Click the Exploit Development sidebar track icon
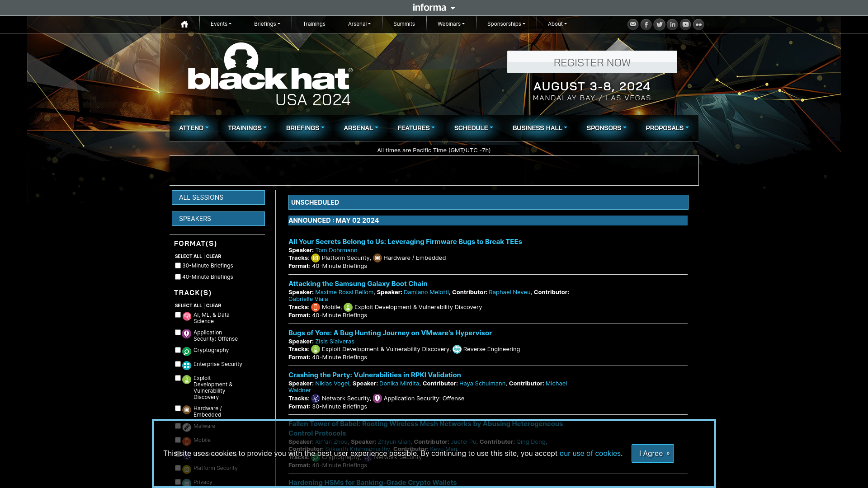Viewport: 868px width, 488px height. click(187, 380)
